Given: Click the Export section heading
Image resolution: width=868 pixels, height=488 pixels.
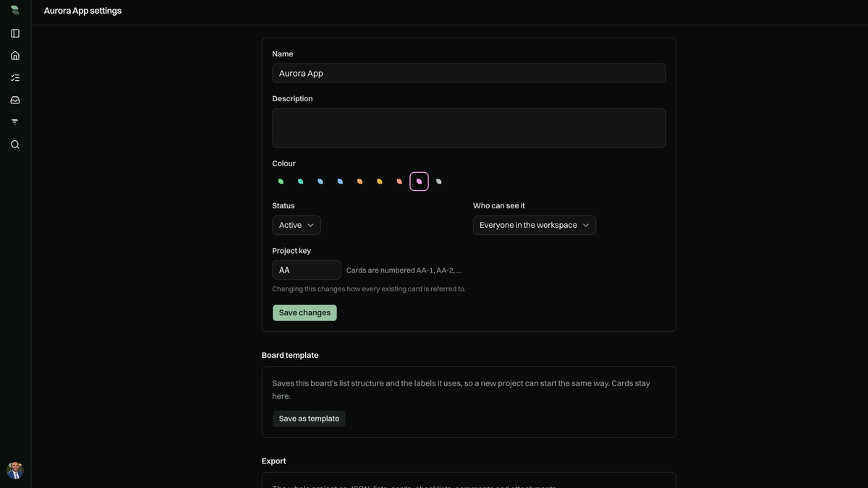Looking at the screenshot, I should tap(274, 461).
